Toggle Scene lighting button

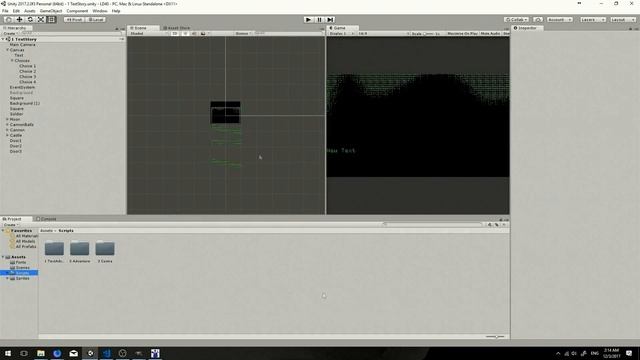(185, 33)
